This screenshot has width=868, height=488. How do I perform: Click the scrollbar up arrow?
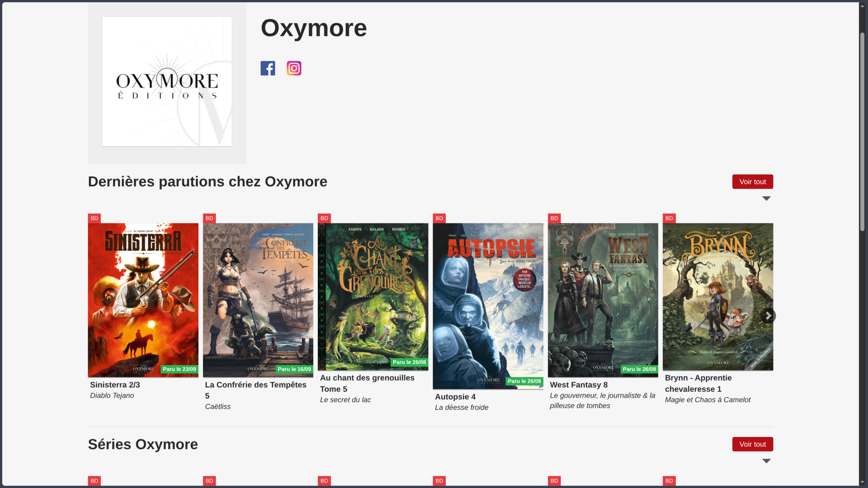862,5
